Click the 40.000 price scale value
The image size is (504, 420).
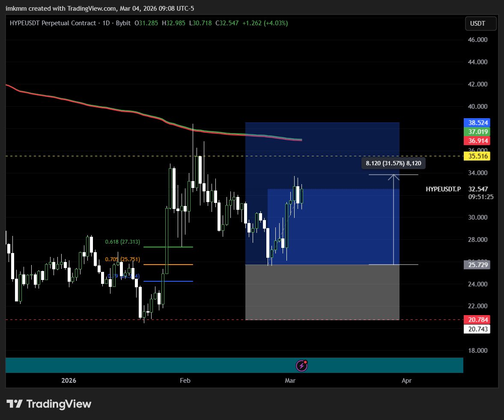[477, 106]
